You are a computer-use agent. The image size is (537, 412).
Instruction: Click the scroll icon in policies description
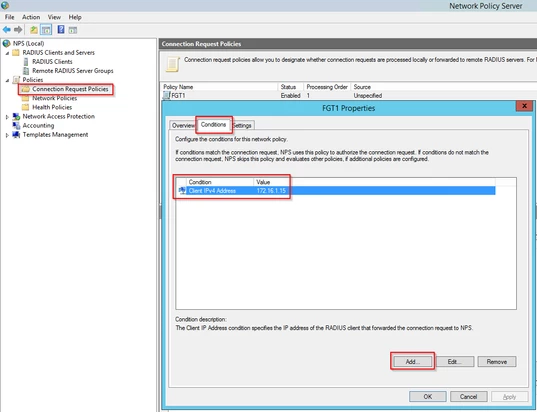coord(173,64)
